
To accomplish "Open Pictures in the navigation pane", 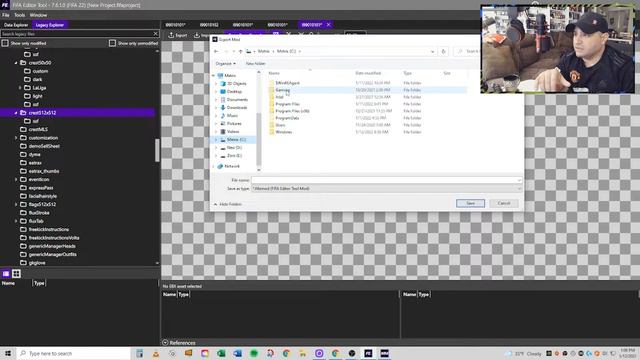I will [234, 124].
